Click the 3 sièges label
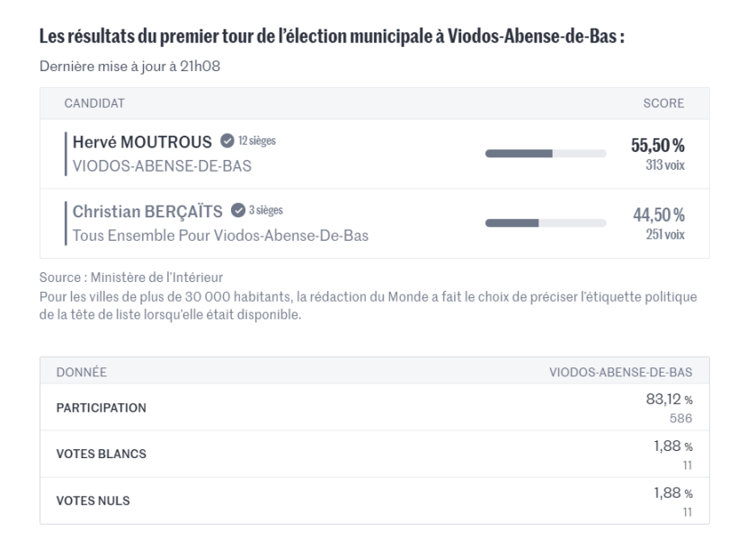This screenshot has width=756, height=539. point(266,211)
